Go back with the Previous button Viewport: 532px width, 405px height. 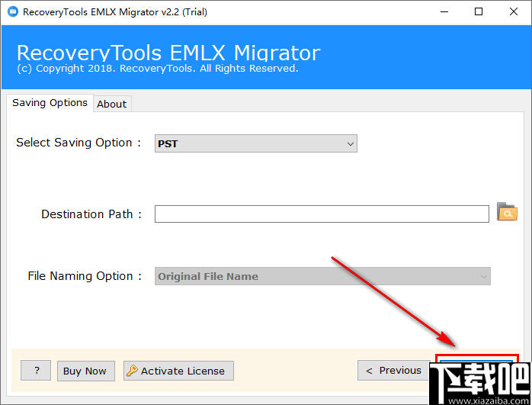[394, 371]
